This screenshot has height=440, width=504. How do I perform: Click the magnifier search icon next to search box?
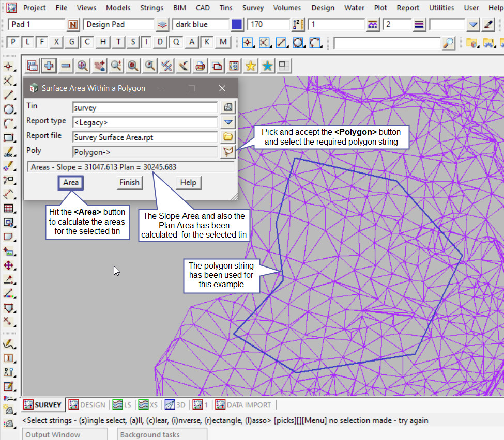tap(448, 42)
